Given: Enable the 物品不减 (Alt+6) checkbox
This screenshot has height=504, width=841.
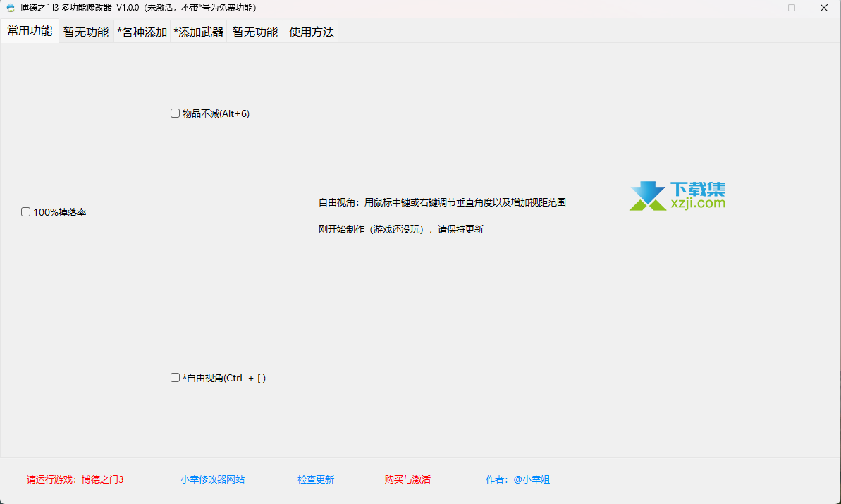Looking at the screenshot, I should pos(176,113).
